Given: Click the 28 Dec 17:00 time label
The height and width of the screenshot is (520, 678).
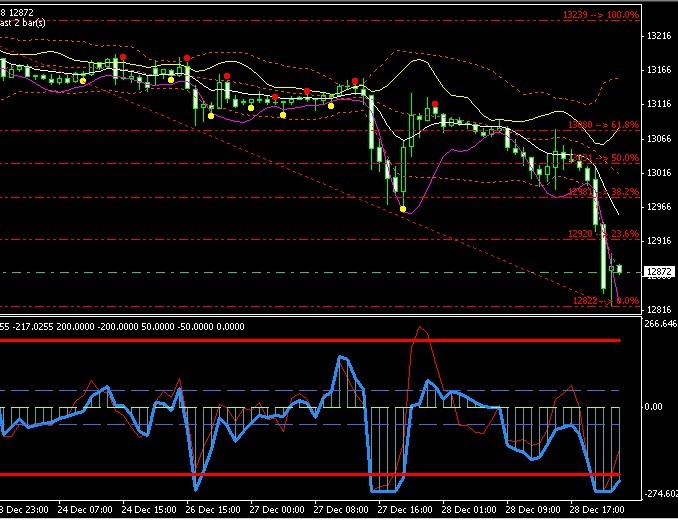Looking at the screenshot, I should click(x=597, y=510).
